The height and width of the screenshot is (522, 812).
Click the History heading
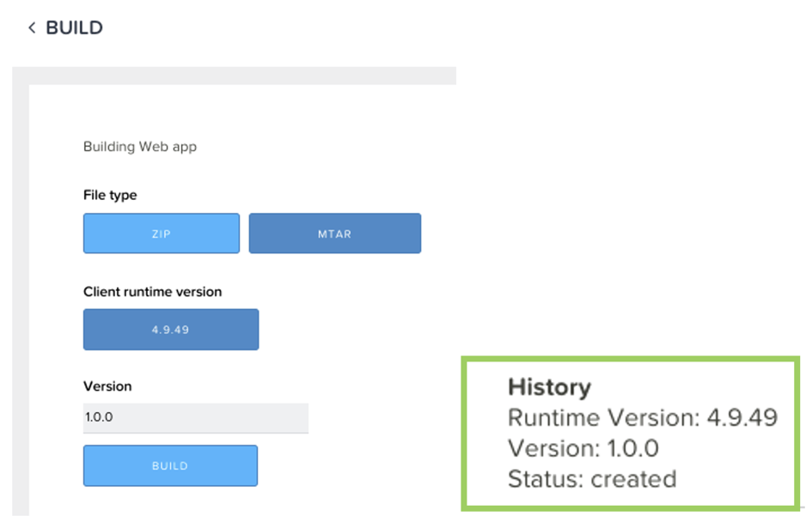[549, 387]
